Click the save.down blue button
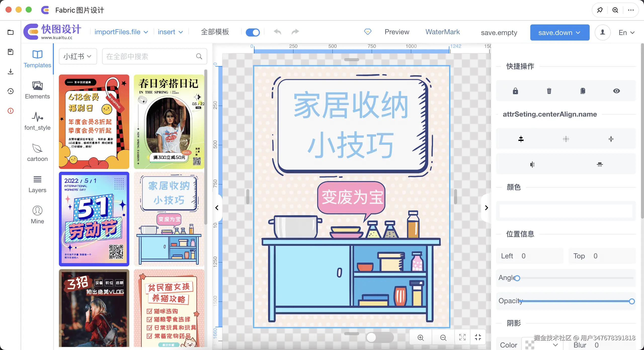 pos(559,32)
